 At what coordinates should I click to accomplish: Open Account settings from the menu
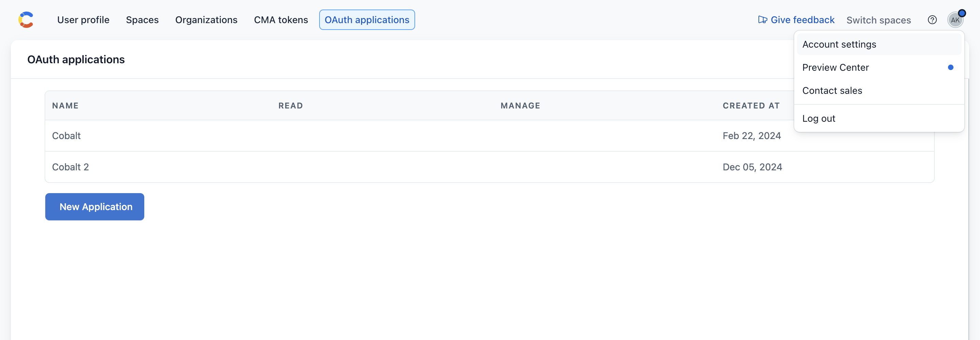click(839, 44)
